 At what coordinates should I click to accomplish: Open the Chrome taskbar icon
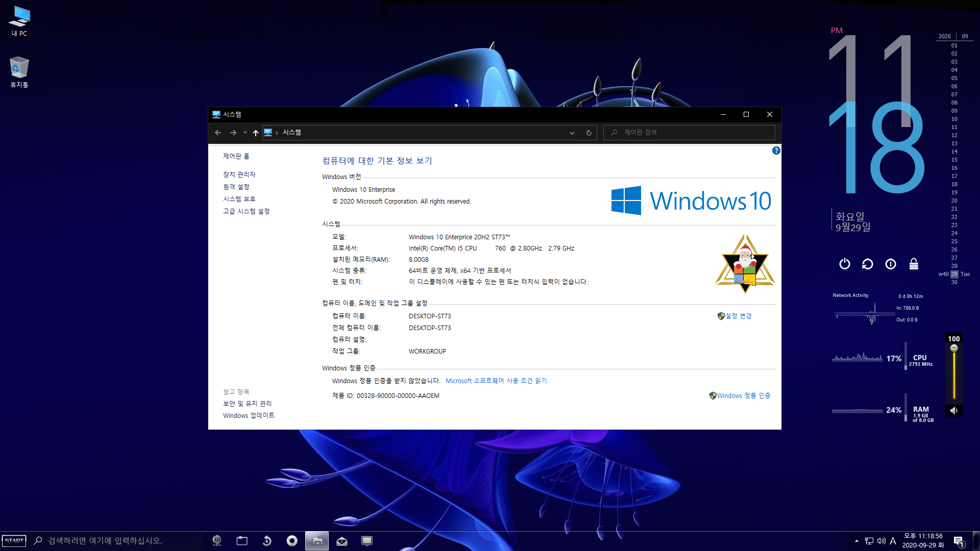click(292, 541)
